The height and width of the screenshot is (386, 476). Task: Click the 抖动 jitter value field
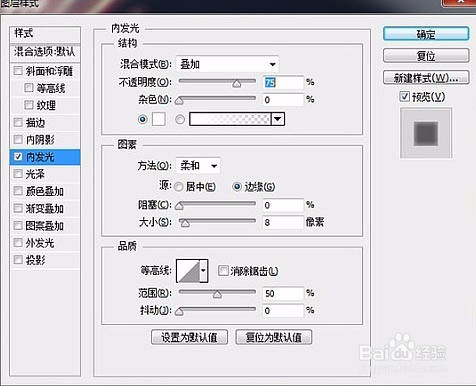(283, 311)
